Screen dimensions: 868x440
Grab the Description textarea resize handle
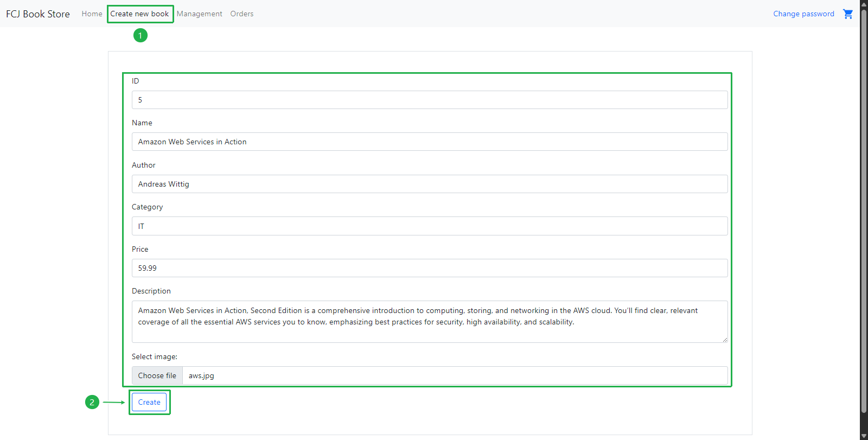coord(724,339)
